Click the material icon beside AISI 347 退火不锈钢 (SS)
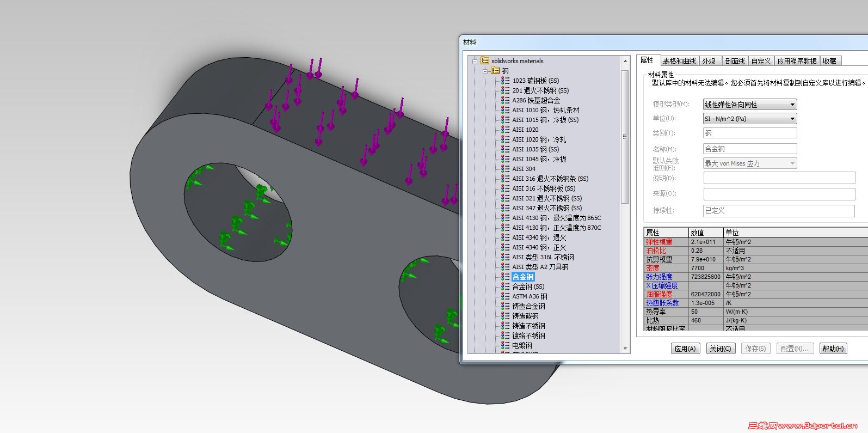 coord(506,208)
